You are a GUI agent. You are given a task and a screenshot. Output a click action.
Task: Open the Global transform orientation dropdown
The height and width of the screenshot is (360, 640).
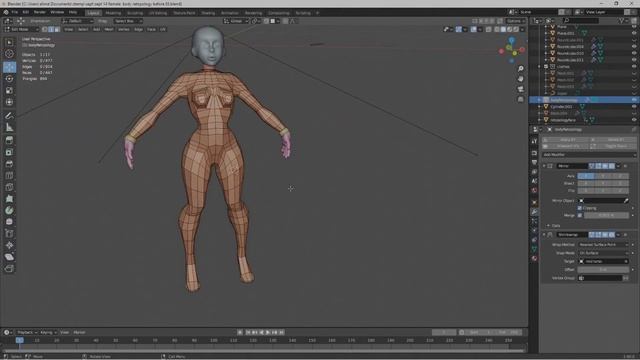tap(236, 21)
